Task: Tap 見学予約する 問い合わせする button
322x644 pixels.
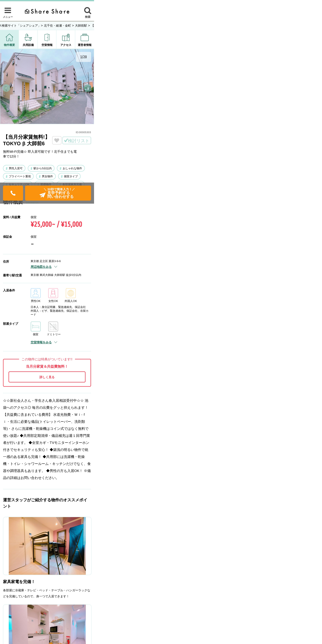Action: (58, 193)
